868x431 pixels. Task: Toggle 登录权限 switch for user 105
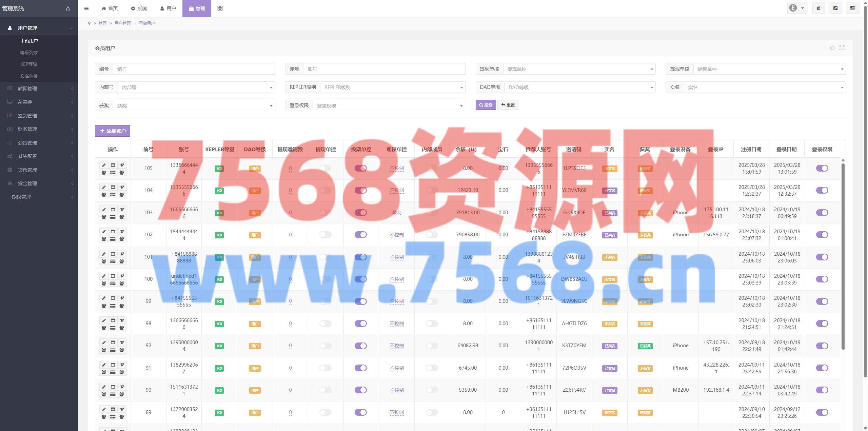(x=822, y=168)
